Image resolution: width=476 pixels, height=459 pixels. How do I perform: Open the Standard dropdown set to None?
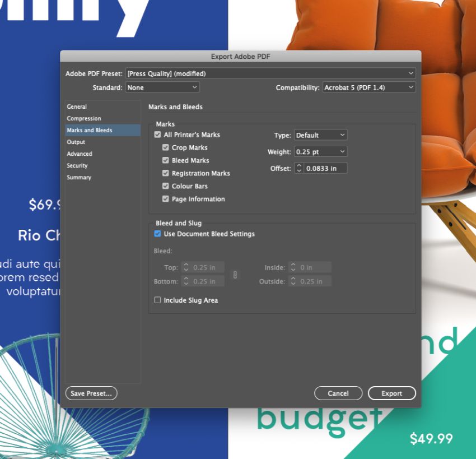point(162,87)
